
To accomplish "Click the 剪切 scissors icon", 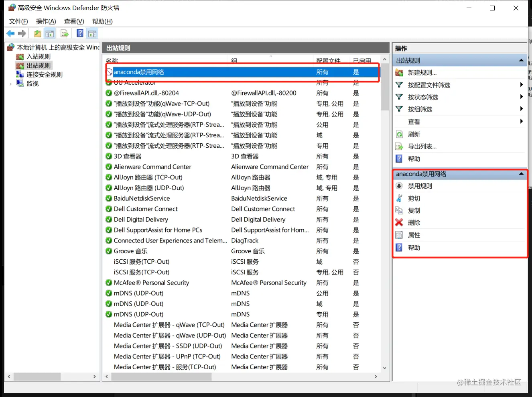I will click(x=399, y=198).
